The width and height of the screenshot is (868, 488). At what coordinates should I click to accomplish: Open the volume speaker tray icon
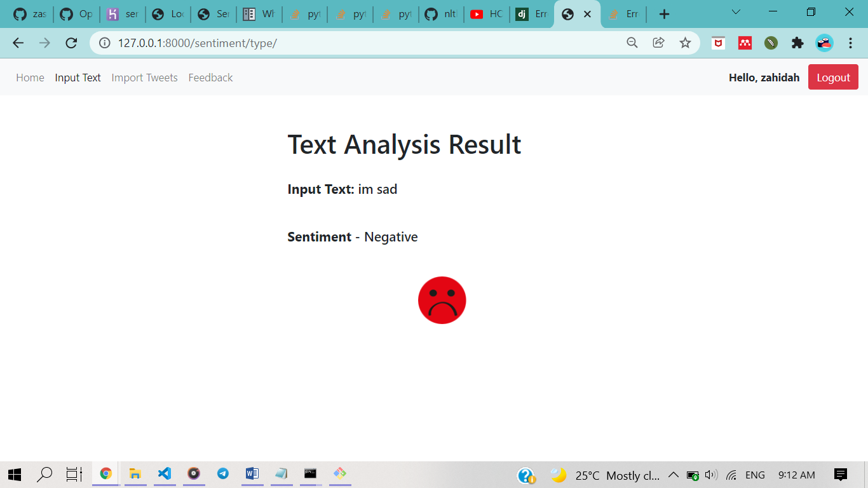tap(711, 475)
